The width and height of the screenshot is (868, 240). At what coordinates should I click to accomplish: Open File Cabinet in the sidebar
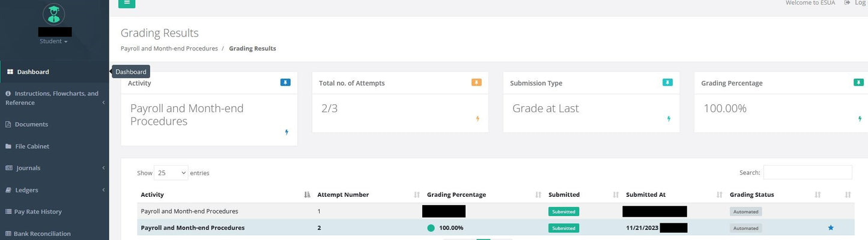click(x=32, y=146)
